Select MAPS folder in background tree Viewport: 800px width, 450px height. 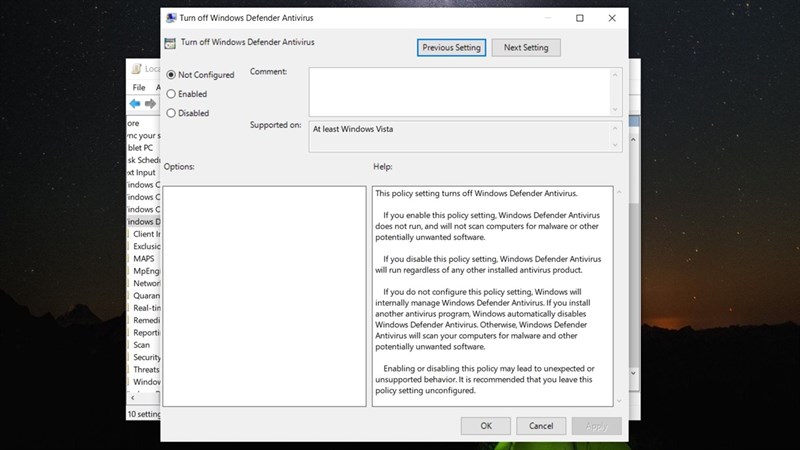tap(143, 259)
